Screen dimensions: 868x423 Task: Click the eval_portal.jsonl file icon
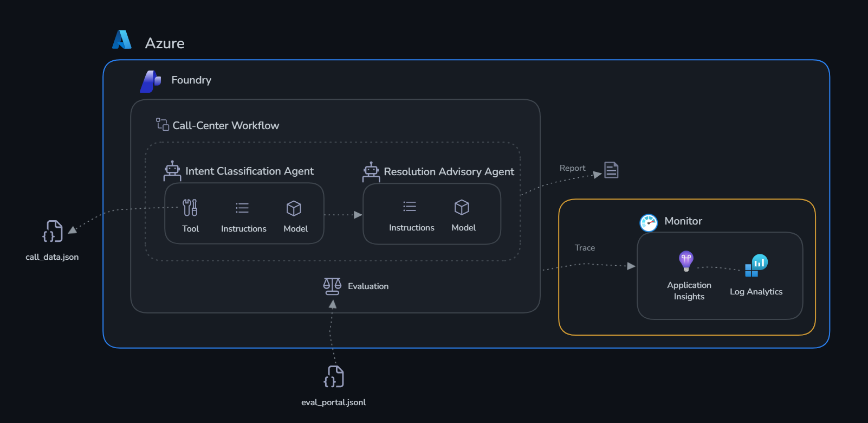(334, 376)
